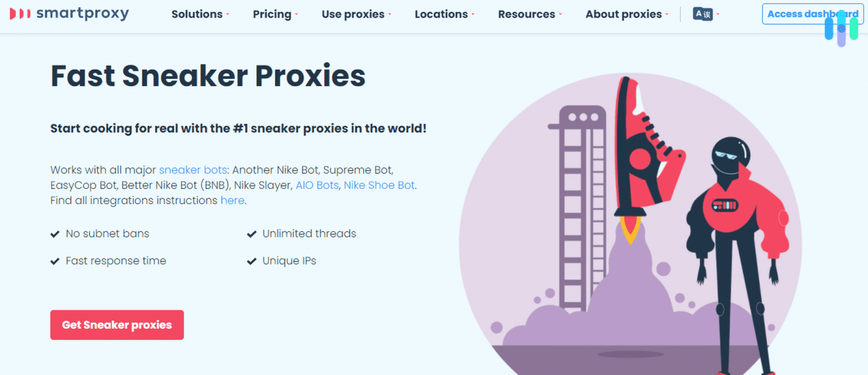Click the Access dashboard button
Screen dimensions: 868x375
point(812,14)
